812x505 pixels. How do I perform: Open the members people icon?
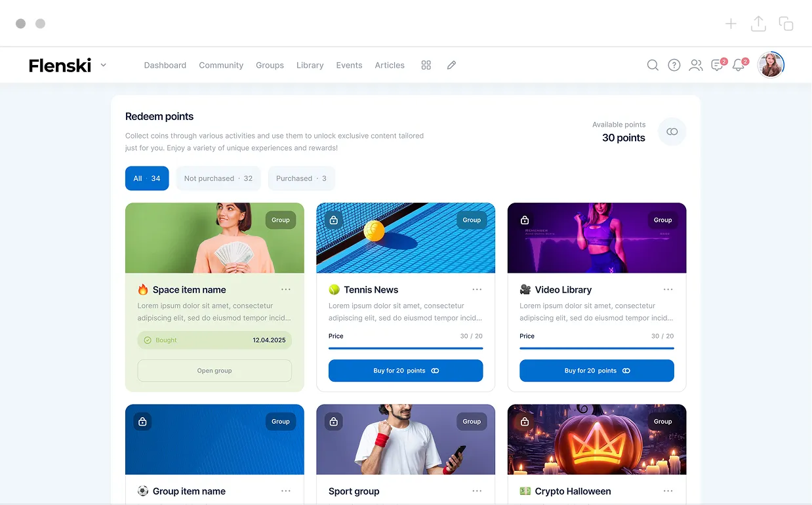pyautogui.click(x=696, y=65)
